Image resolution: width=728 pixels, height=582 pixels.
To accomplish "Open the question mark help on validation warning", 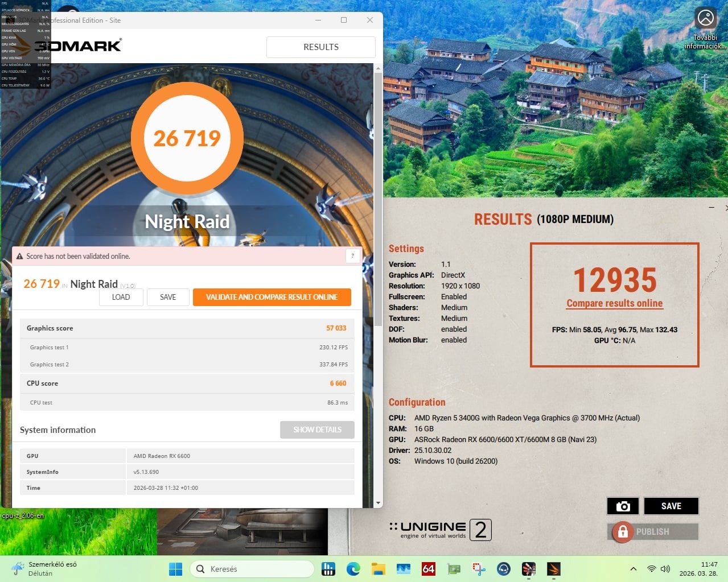I will pos(352,256).
